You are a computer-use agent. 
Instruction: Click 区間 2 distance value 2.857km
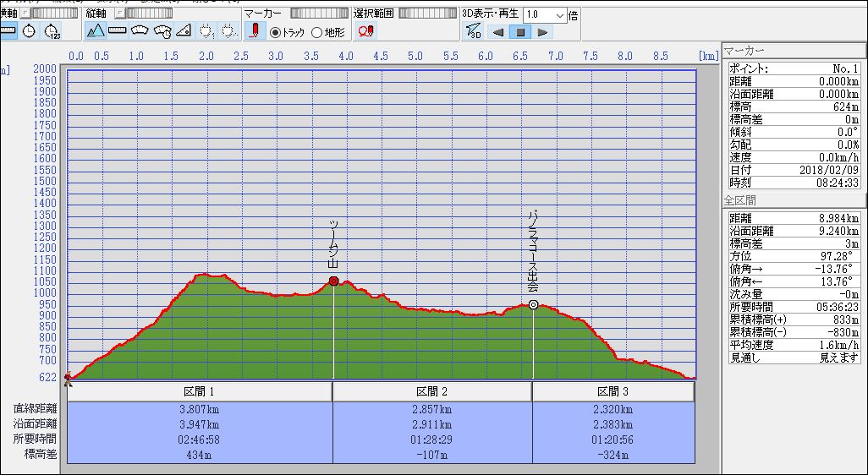(432, 409)
